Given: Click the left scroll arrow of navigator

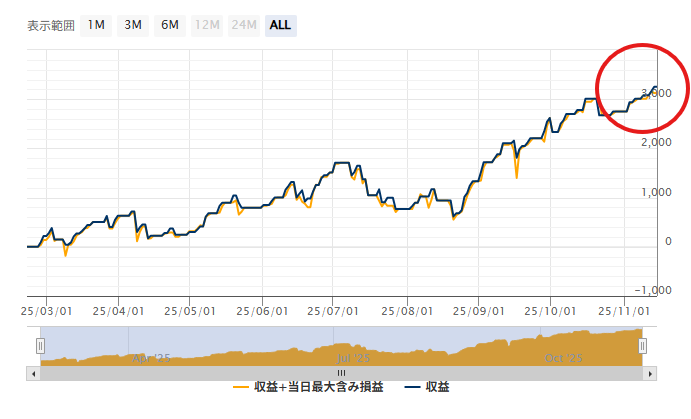Looking at the screenshot, I should (x=33, y=374).
